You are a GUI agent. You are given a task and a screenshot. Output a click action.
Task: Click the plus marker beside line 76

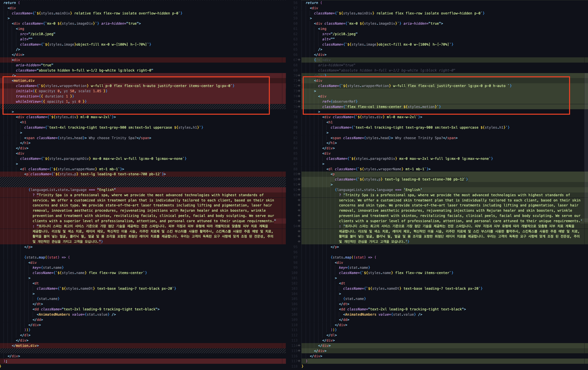pos(298,107)
